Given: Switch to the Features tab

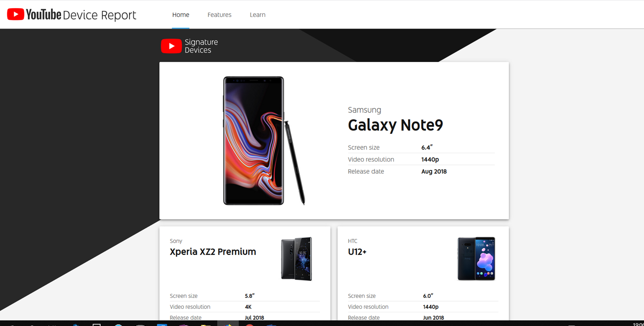Looking at the screenshot, I should tap(219, 14).
